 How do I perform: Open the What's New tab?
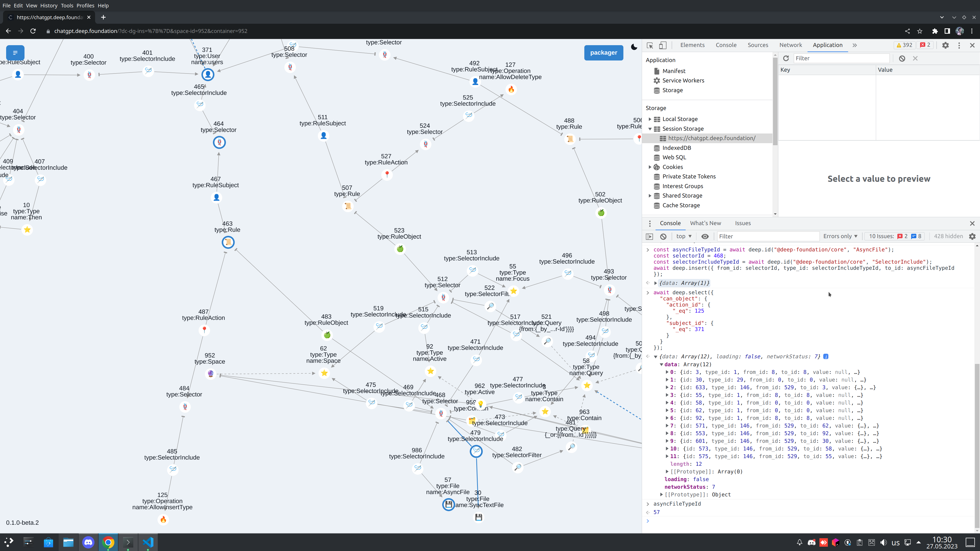click(x=706, y=223)
